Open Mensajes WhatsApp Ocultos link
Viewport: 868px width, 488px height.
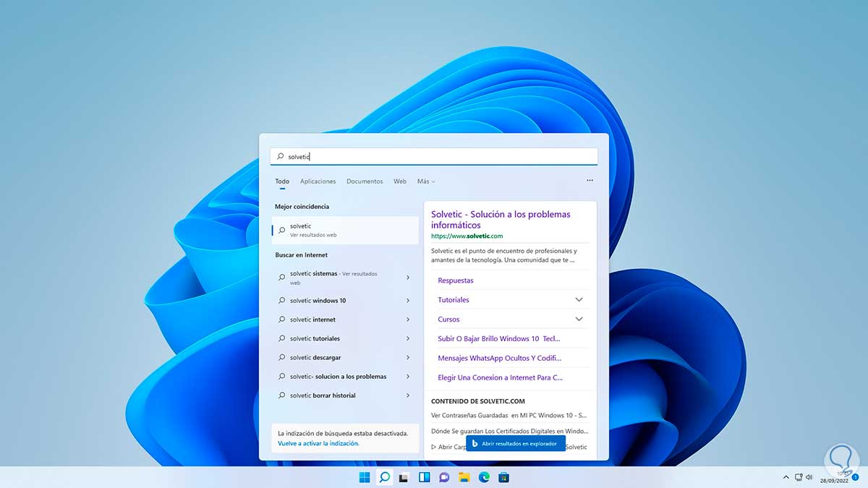500,358
